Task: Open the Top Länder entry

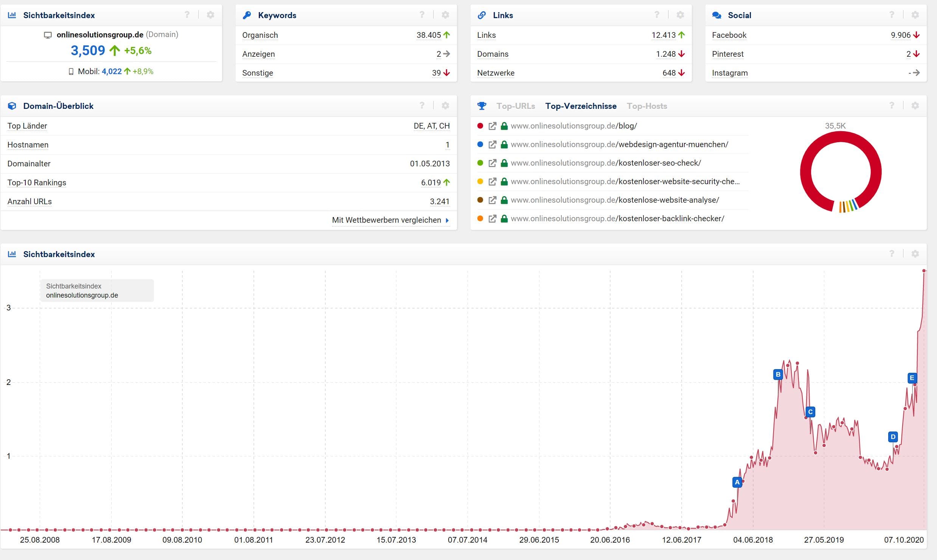Action: tap(27, 126)
